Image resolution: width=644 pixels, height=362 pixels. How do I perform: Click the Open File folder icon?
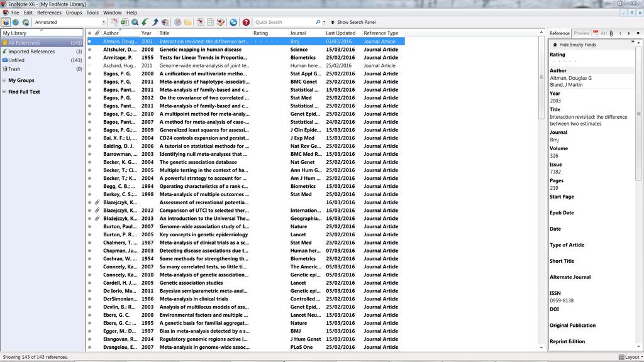pos(187,22)
